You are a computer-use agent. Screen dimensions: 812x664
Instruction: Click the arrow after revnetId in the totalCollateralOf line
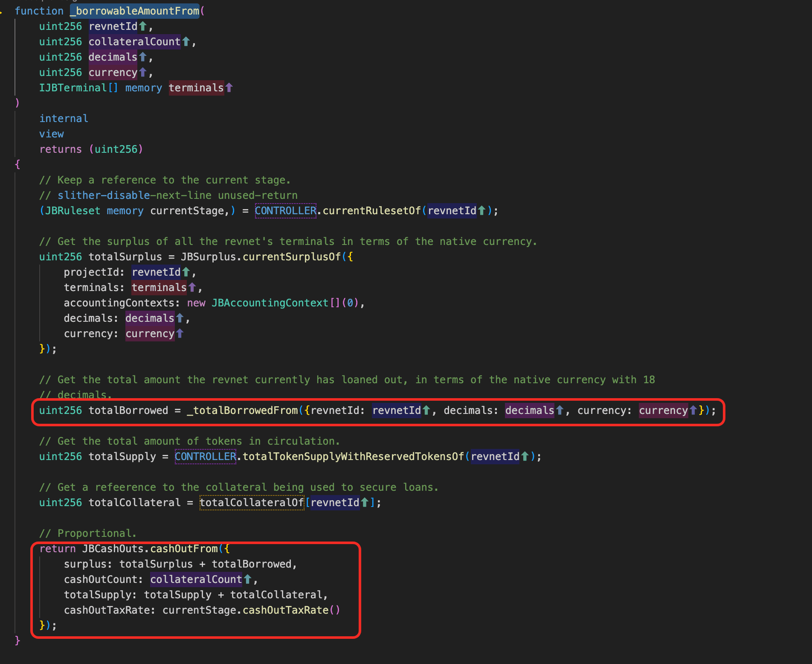365,503
